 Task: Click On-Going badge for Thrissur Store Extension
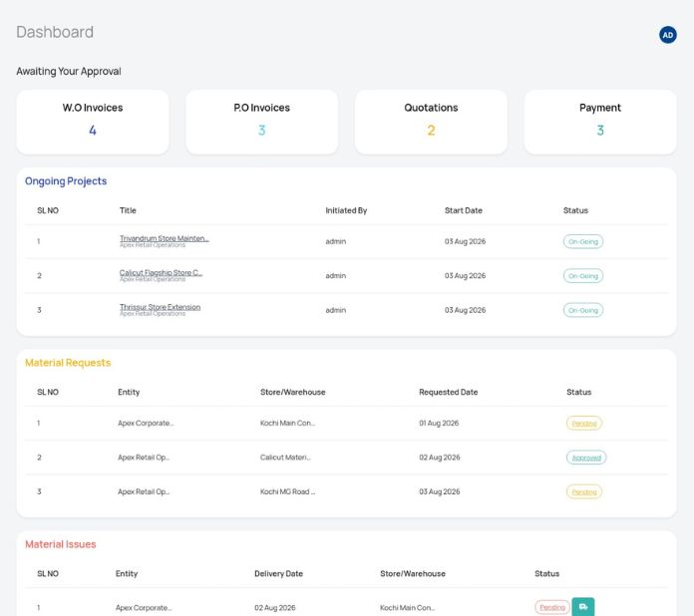(583, 310)
